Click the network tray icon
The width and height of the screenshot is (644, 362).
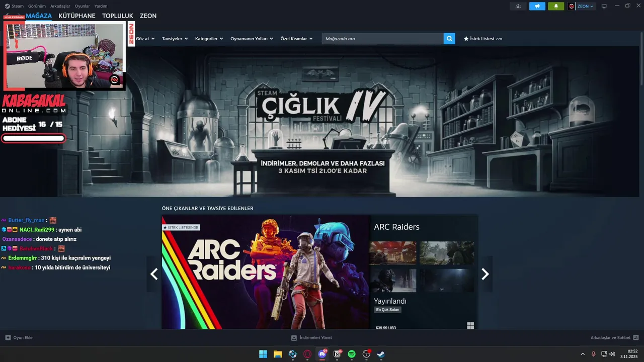pos(604,354)
